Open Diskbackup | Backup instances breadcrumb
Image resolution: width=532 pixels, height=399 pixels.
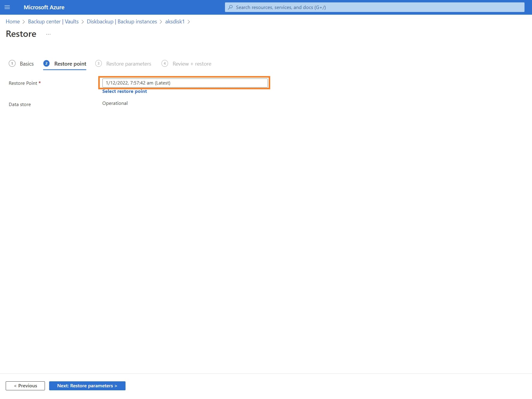click(x=122, y=22)
